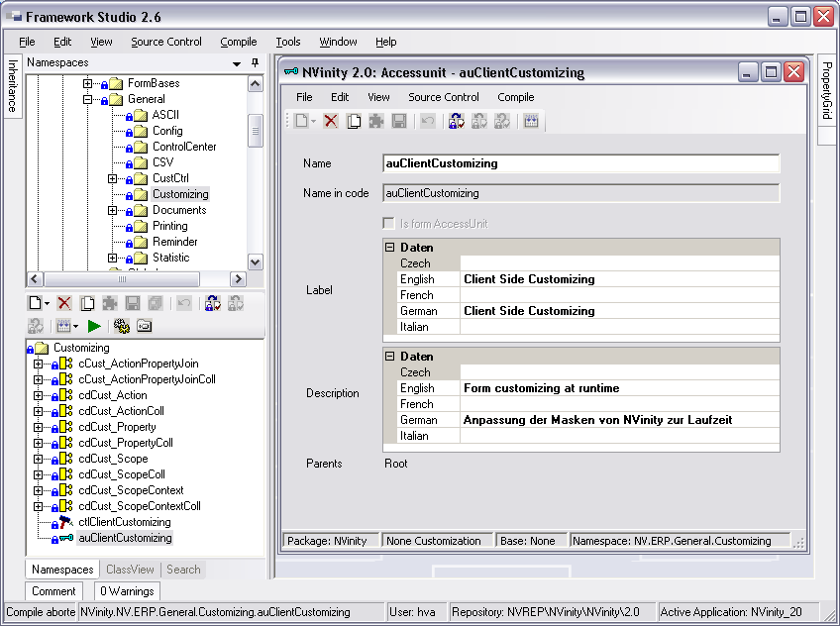Click the 'Namespace: NV.ERP.General.Customizing' status entry
Screen dimensions: 840x626
pos(680,541)
